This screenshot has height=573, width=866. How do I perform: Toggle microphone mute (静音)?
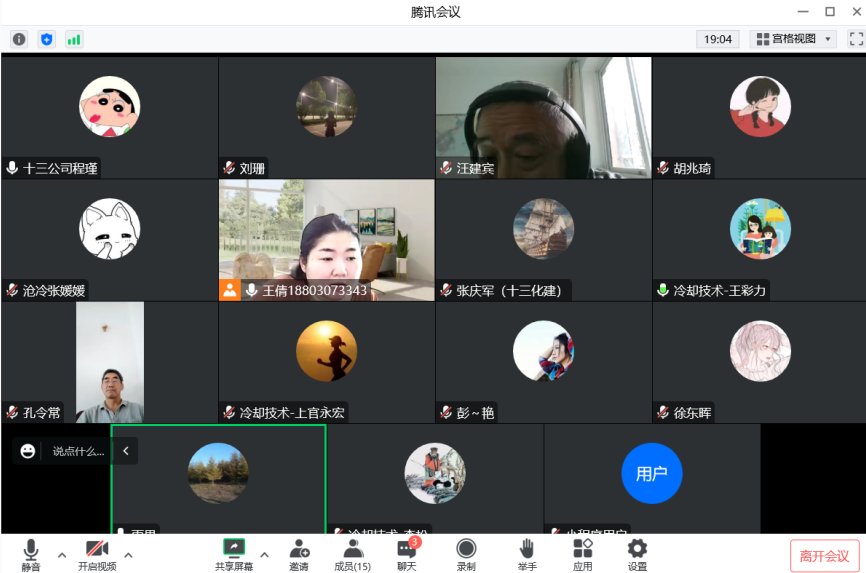pos(31,554)
